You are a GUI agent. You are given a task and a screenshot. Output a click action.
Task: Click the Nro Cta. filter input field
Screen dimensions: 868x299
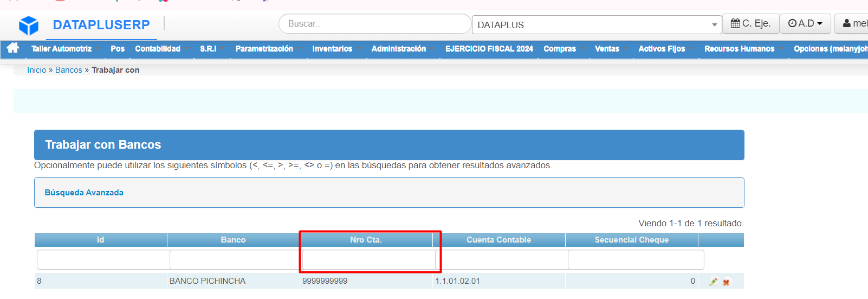pos(369,260)
